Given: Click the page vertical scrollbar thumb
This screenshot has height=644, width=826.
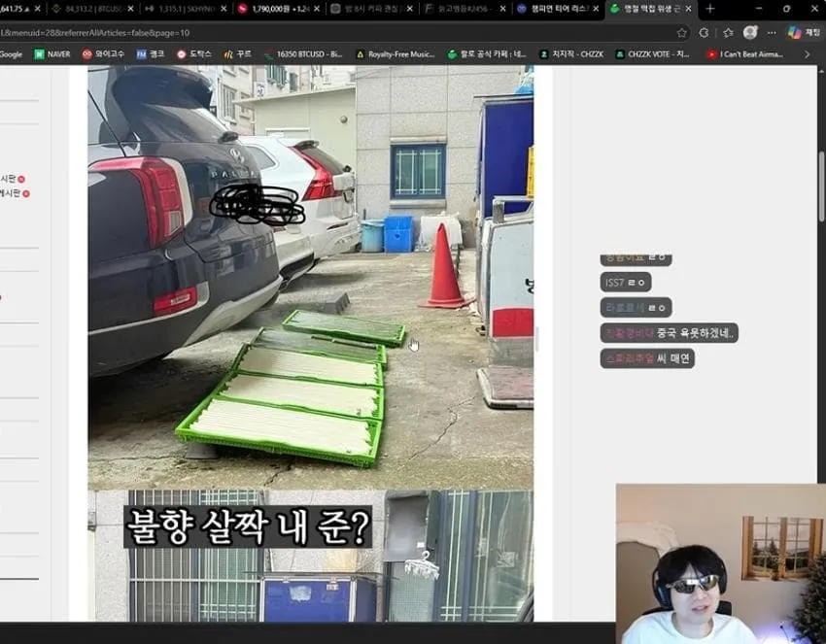Looking at the screenshot, I should tap(821, 186).
